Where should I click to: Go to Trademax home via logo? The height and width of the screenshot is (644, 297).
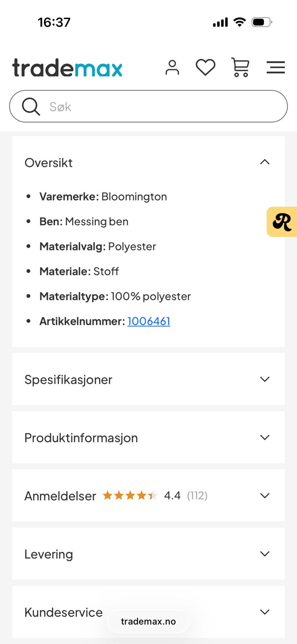[67, 68]
